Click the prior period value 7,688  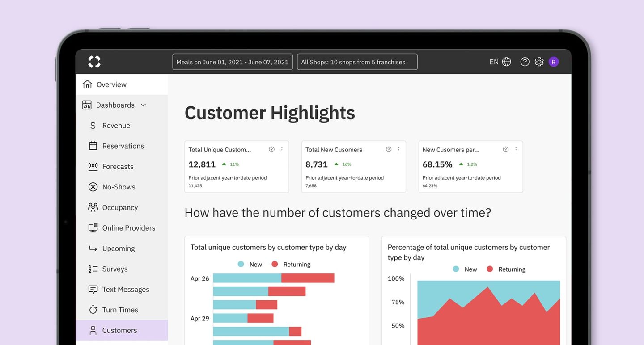[311, 185]
